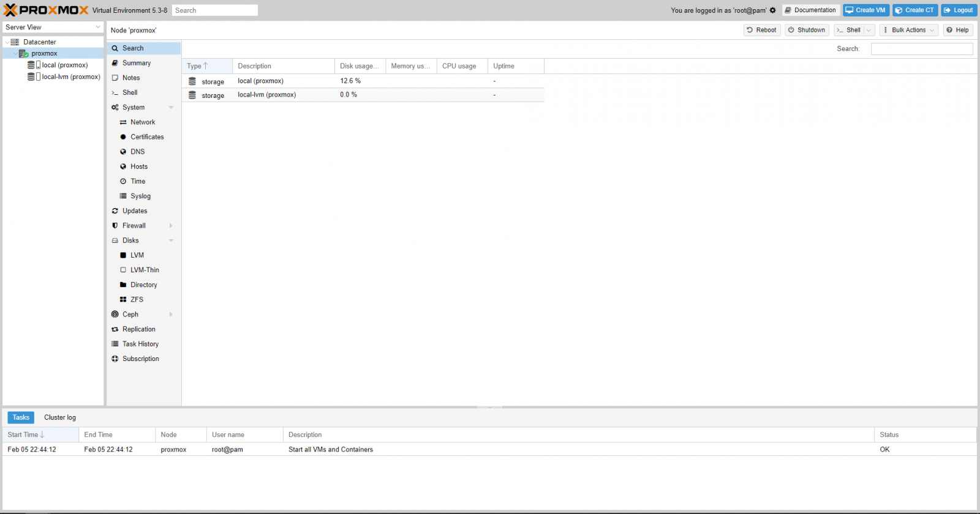Switch to the Tasks tab

(x=21, y=417)
